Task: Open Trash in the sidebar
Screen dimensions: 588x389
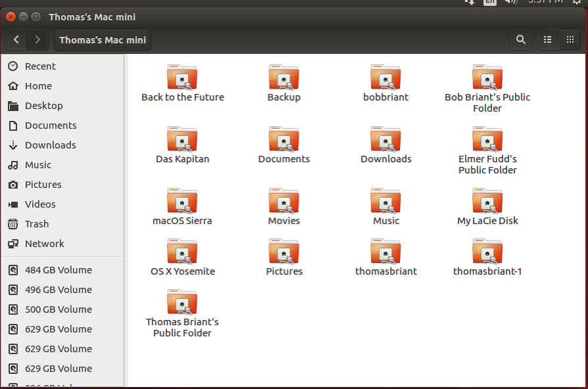Action: [x=62, y=223]
